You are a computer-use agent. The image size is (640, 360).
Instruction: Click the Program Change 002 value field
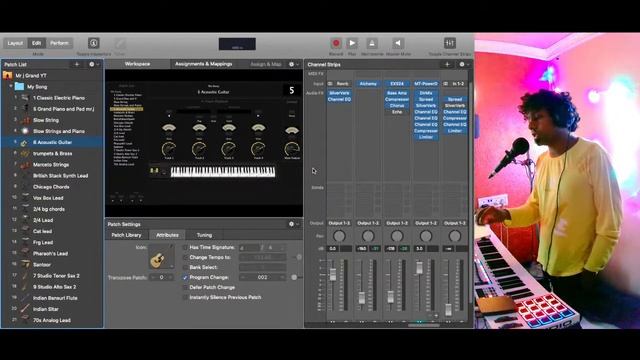pos(262,277)
